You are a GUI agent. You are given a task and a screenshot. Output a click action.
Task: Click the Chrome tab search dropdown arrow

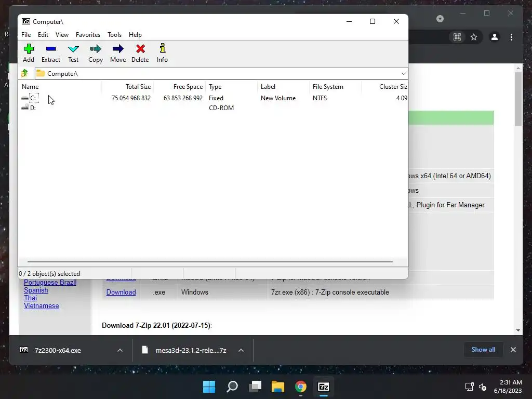[x=440, y=19]
